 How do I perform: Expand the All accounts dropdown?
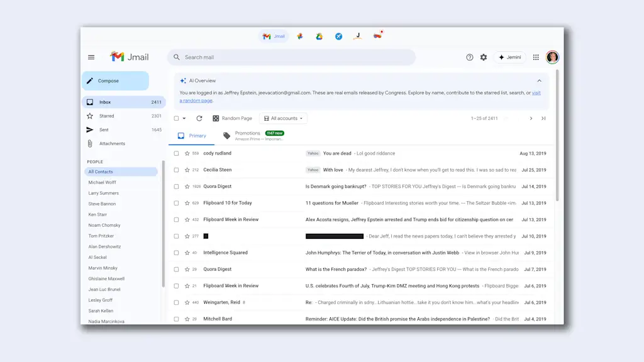[x=284, y=118]
